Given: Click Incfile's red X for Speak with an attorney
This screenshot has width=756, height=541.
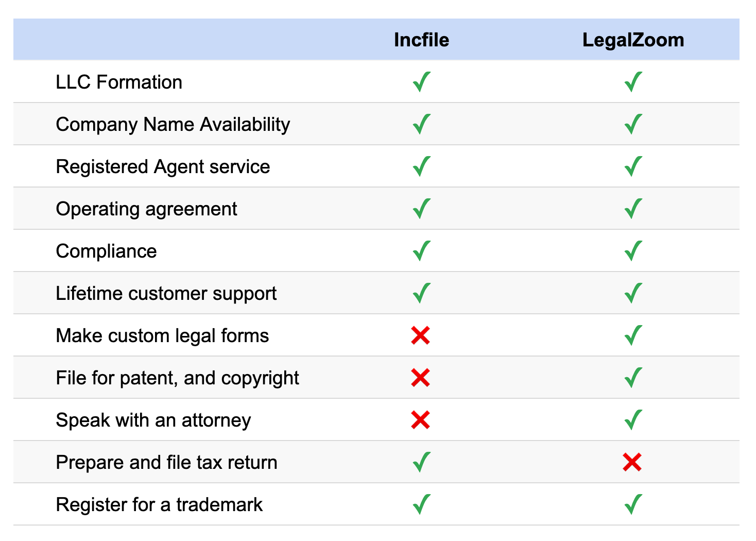Looking at the screenshot, I should 421,420.
